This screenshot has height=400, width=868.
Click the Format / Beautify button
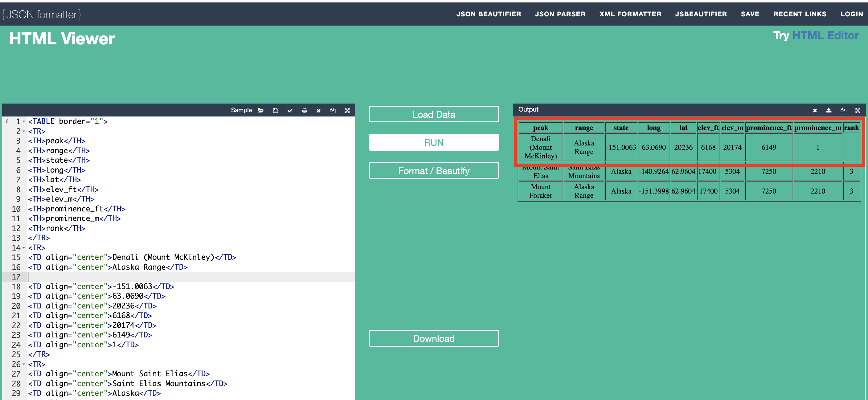434,171
